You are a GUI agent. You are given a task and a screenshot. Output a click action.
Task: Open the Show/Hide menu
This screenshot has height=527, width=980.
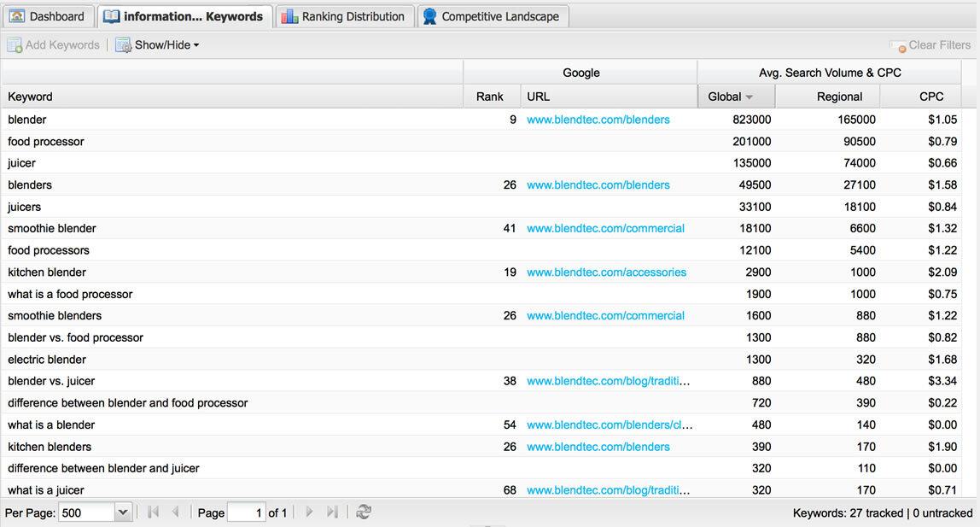click(158, 44)
